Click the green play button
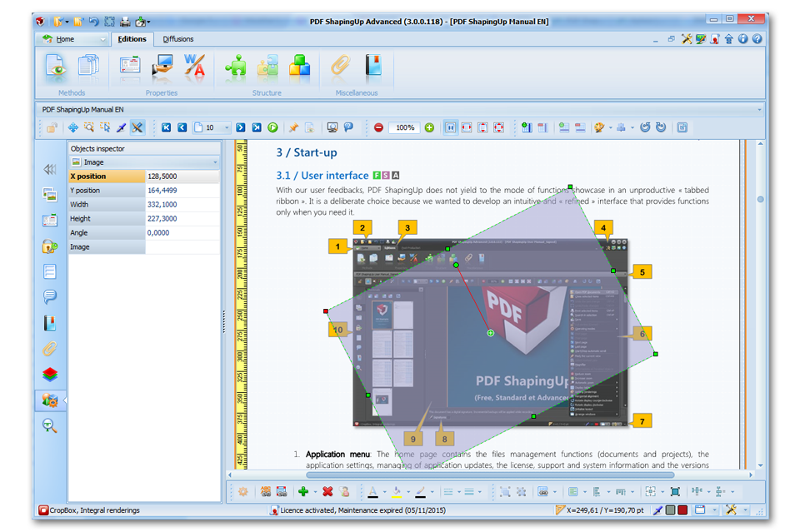 (273, 127)
